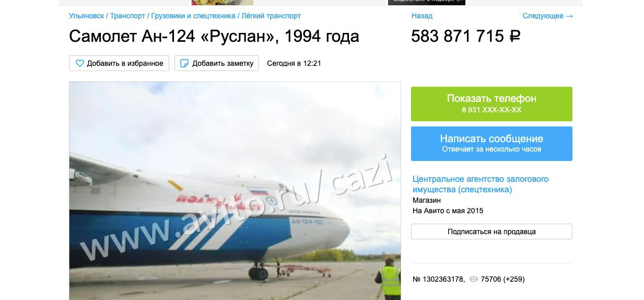
Task: Click the eye views counter icon
Action: tap(474, 280)
